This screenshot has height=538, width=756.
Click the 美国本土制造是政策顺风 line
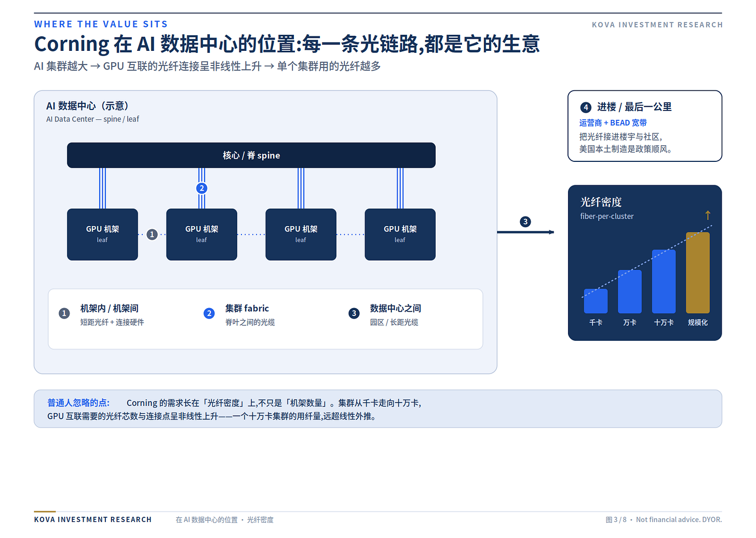tap(626, 149)
